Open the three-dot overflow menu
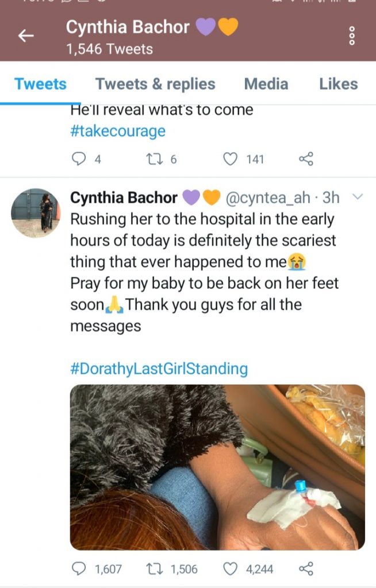Screen dimensions: 376x588 [x=352, y=36]
